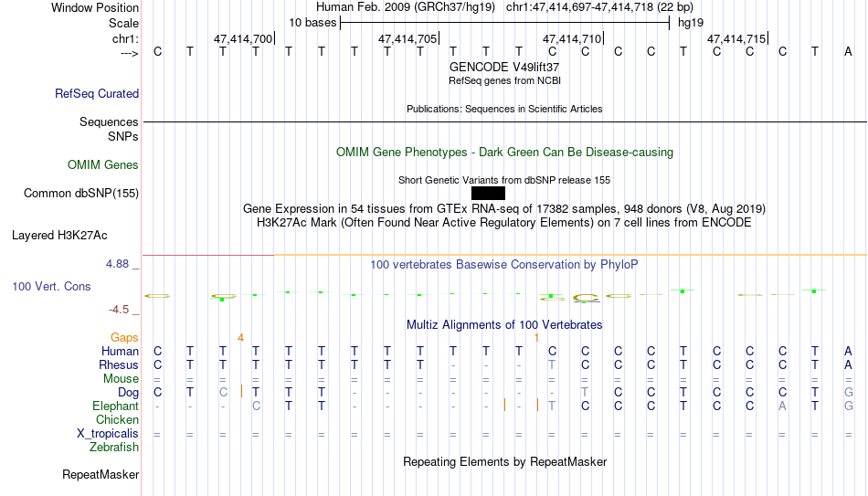Select the Dog species row label
The image size is (868, 496).
click(x=129, y=393)
